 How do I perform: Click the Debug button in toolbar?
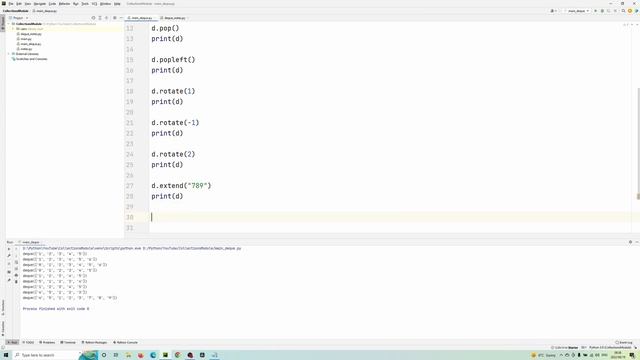pos(602,11)
